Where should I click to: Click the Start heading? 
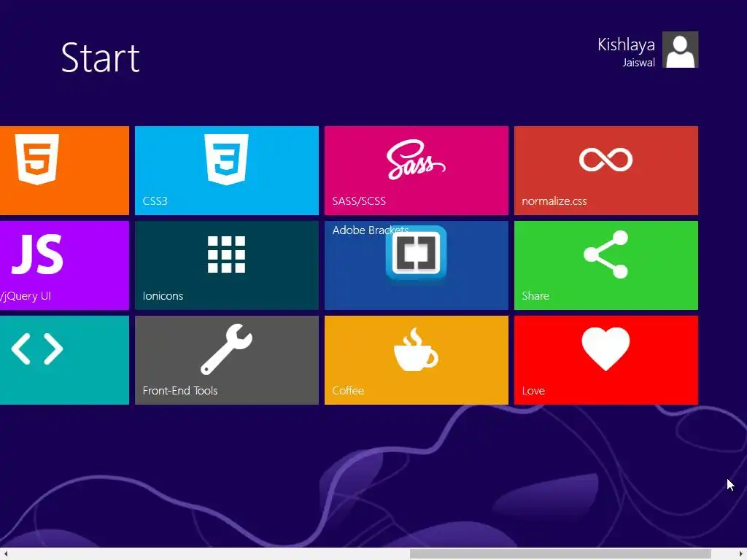coord(101,58)
